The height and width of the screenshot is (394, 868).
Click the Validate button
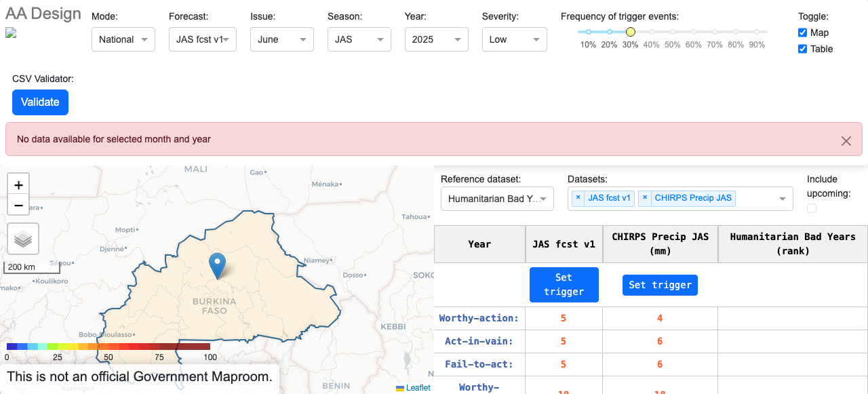pyautogui.click(x=40, y=102)
